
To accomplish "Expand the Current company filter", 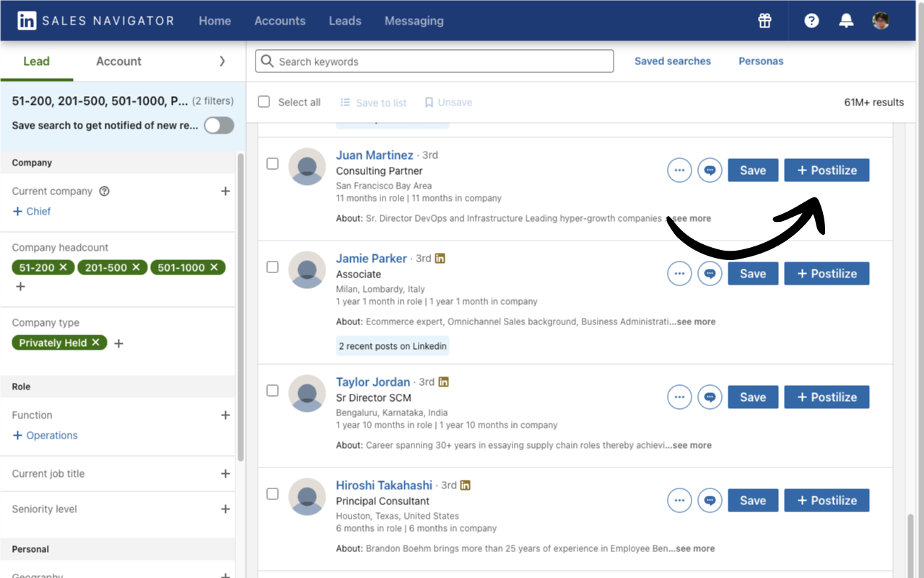I will point(225,191).
